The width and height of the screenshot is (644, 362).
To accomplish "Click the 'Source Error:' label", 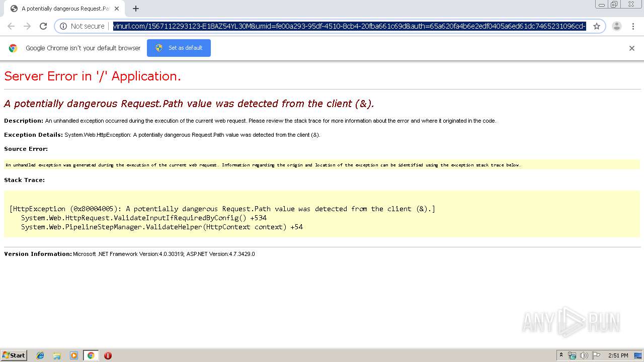I will click(26, 149).
